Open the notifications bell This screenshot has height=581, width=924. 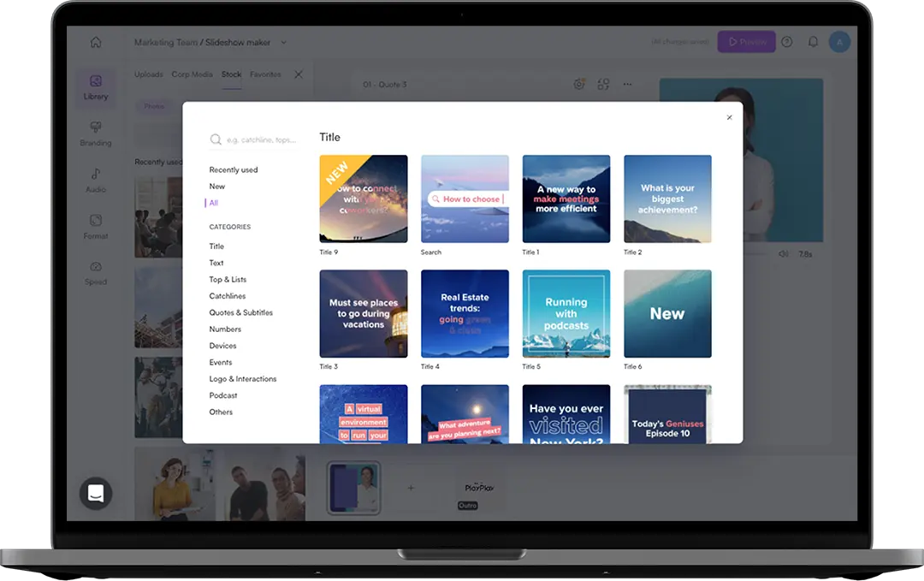click(813, 41)
